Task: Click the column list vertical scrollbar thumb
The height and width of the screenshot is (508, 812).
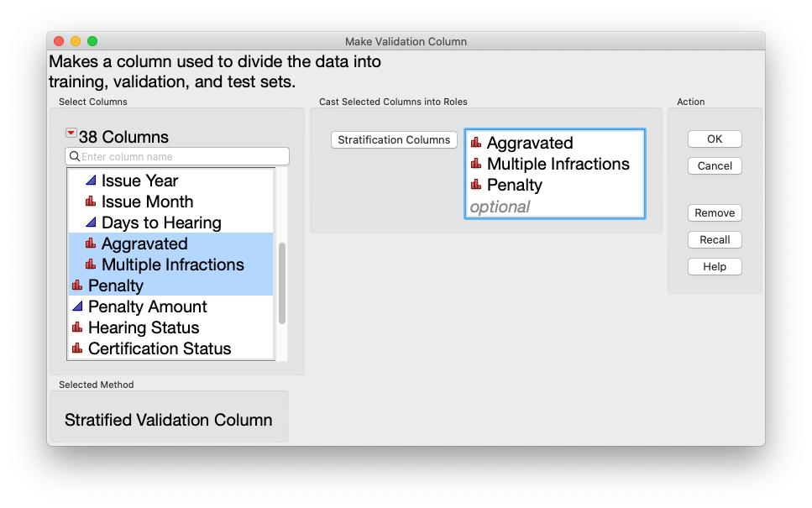Action: (x=282, y=282)
